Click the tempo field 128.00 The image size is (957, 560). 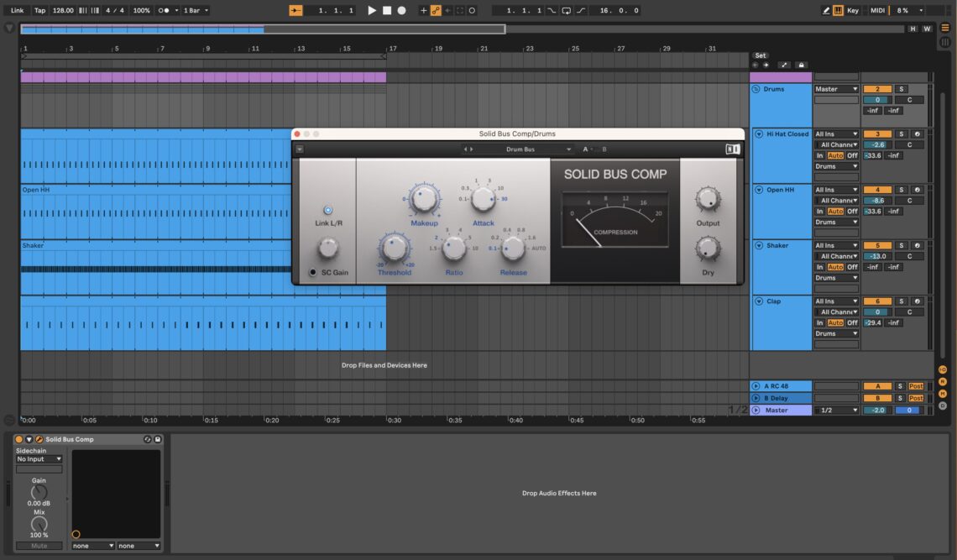pyautogui.click(x=63, y=10)
